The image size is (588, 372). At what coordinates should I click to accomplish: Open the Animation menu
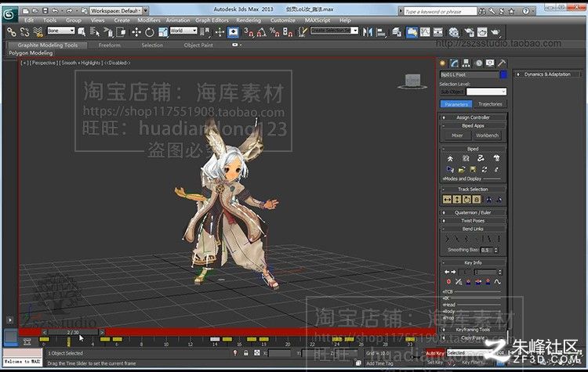178,20
